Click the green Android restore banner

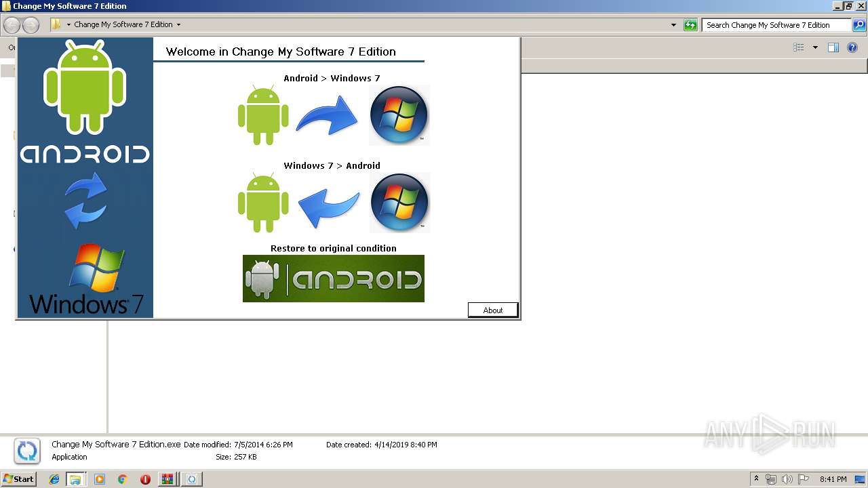point(334,279)
